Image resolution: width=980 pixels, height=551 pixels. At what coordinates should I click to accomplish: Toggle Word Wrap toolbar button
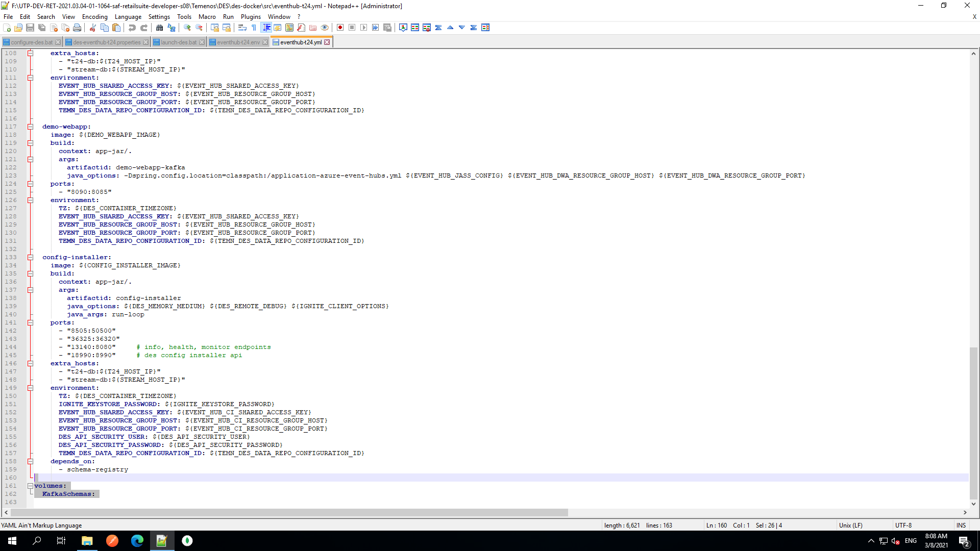point(242,28)
